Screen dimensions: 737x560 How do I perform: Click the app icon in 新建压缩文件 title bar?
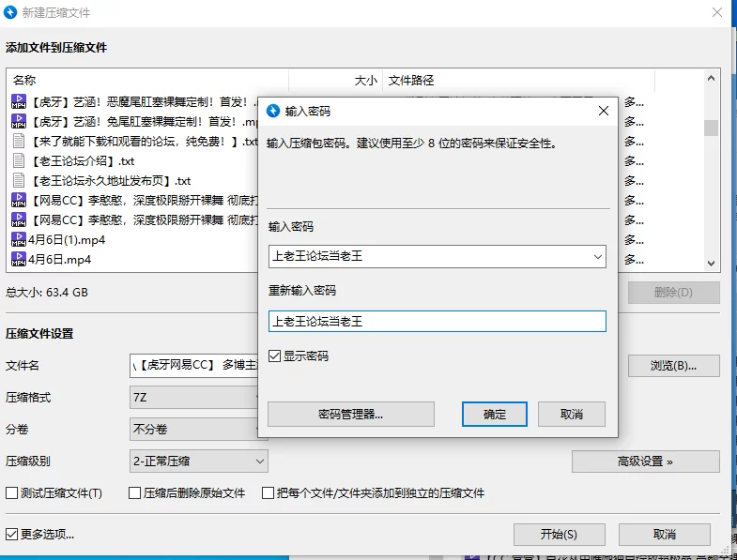11,12
